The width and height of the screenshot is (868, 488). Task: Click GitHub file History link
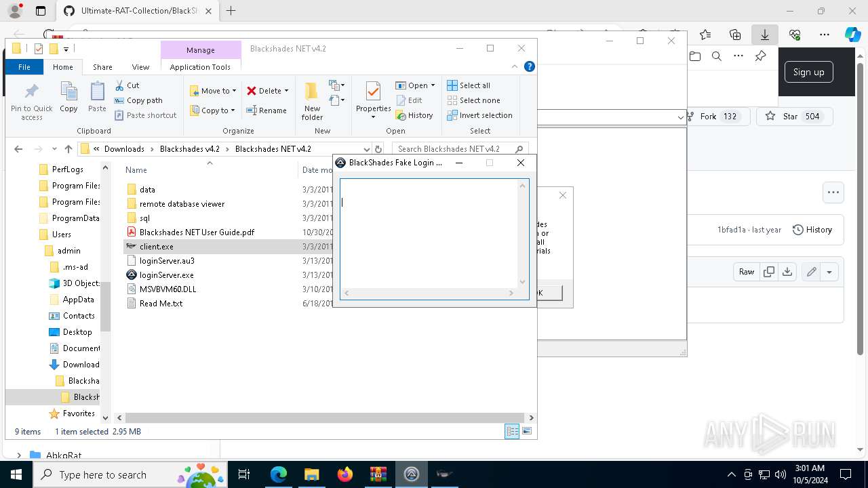pos(812,230)
